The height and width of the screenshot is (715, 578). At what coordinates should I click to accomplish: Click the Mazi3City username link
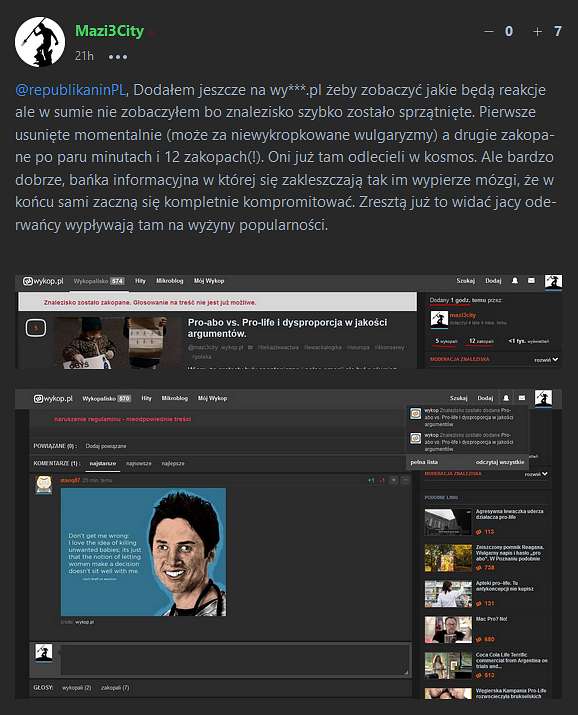(x=109, y=31)
